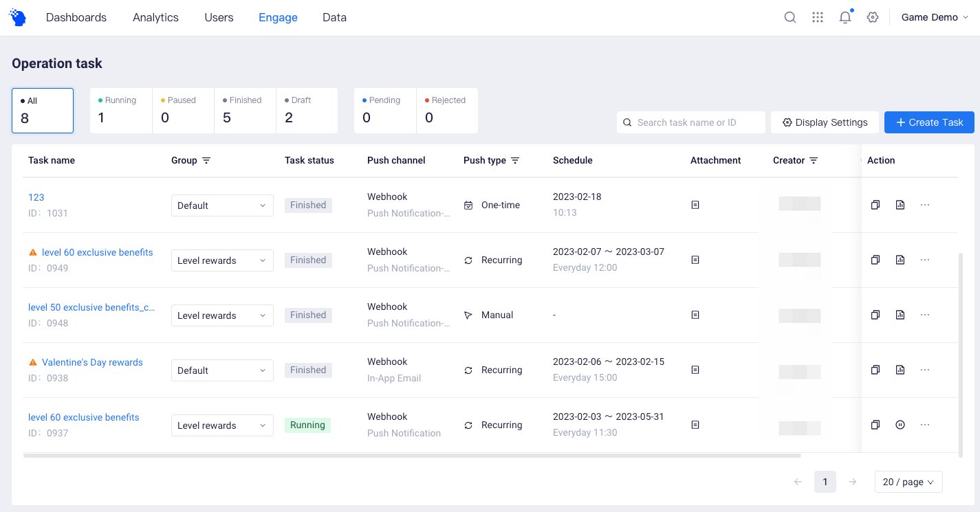Open the "level 50 exclusive benefits_c..." task link

point(92,307)
